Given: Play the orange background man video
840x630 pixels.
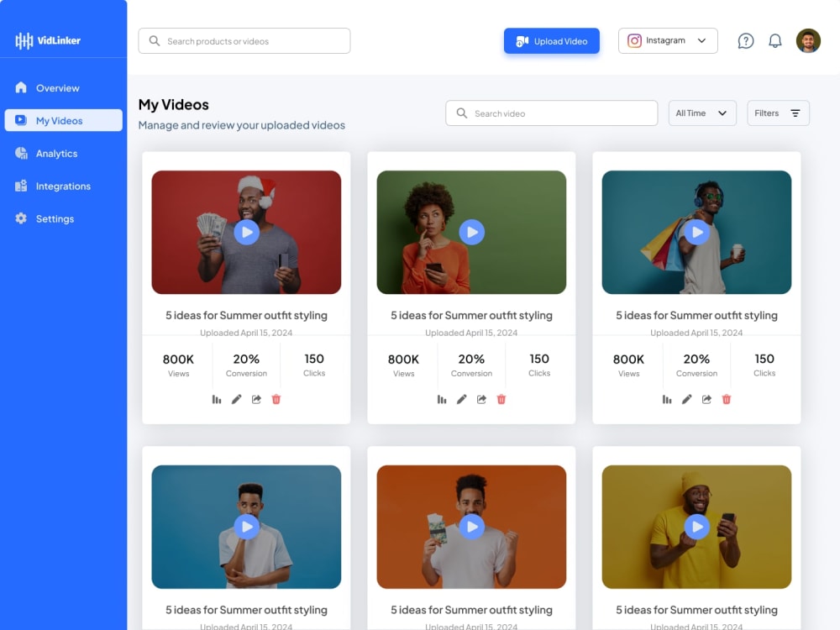Looking at the screenshot, I should click(472, 528).
